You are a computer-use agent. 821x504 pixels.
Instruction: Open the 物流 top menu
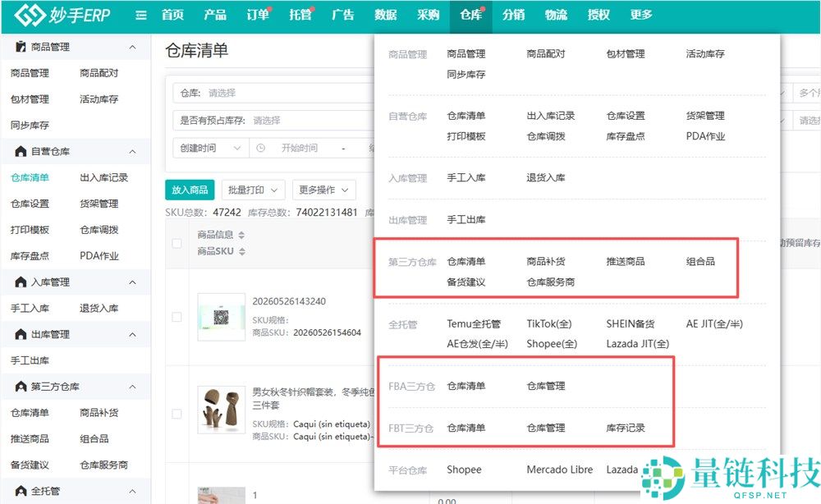(x=556, y=15)
